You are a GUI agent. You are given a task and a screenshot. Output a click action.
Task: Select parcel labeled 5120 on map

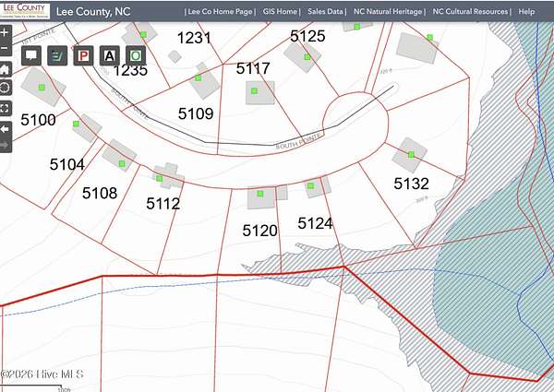point(259,231)
